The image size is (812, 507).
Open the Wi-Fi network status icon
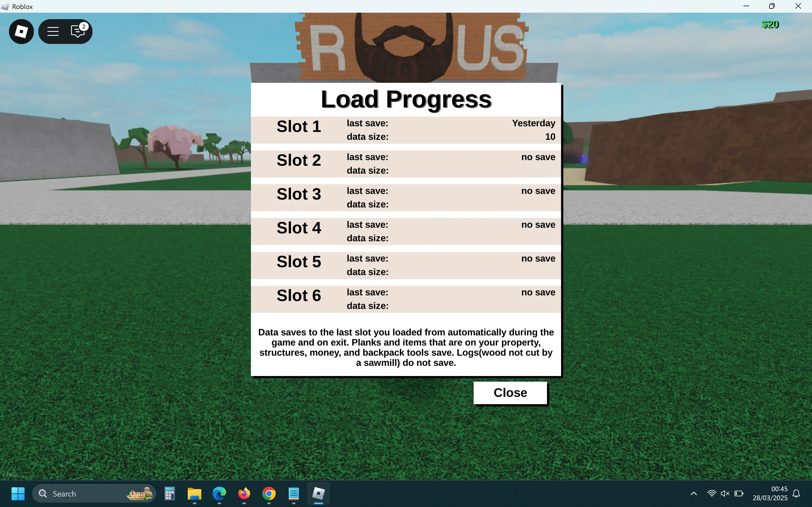[x=711, y=493]
